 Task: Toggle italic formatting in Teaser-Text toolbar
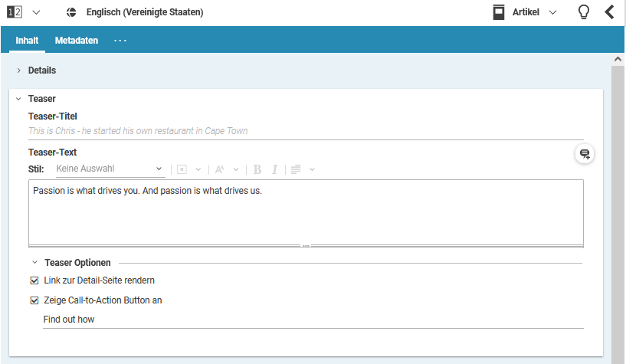coord(274,169)
